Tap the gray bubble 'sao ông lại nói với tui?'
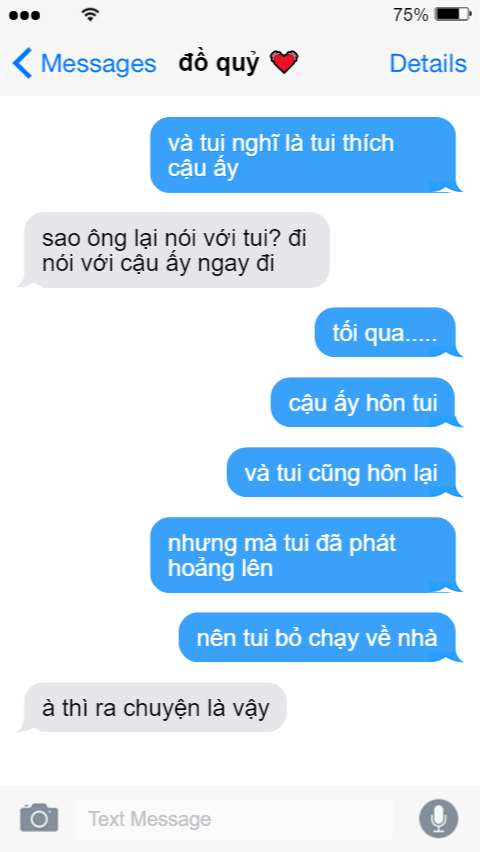Viewport: 480px width, 852px height. tap(175, 250)
